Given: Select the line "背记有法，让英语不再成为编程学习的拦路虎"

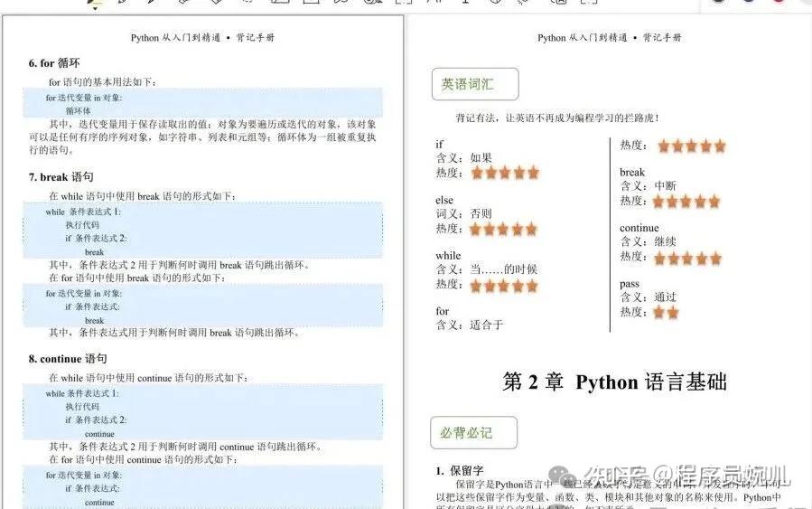Looking at the screenshot, I should pos(555,118).
